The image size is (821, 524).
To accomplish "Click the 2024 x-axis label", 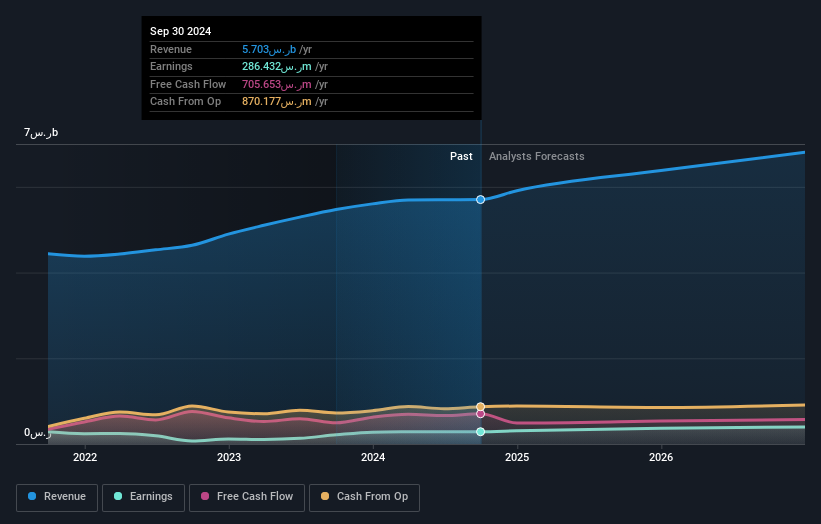I will point(373,457).
